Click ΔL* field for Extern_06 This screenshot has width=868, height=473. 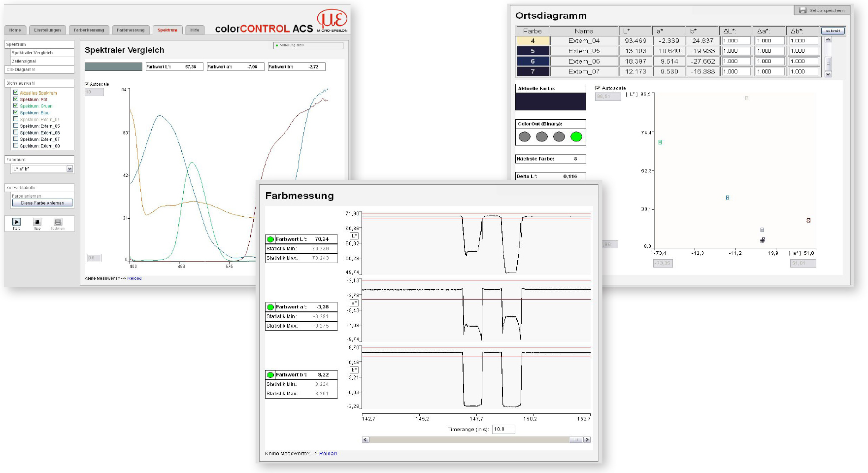click(736, 62)
